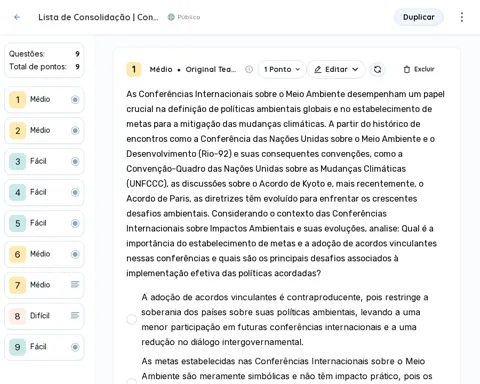Click the Excluir label

424,69
